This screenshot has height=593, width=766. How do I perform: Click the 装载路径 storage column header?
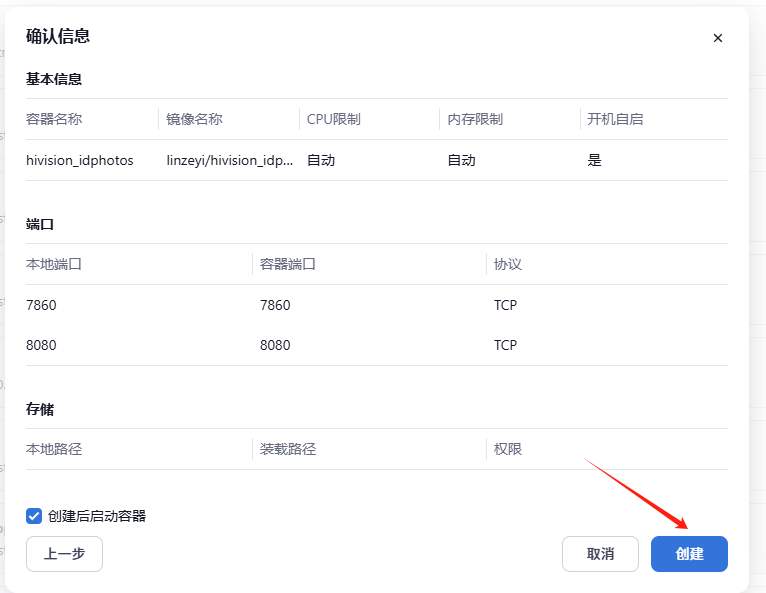coord(288,449)
